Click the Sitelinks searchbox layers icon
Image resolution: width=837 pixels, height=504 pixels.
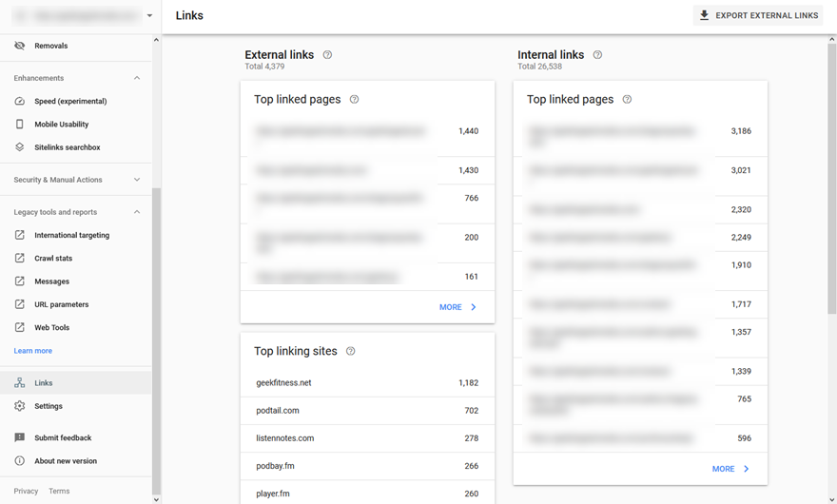(x=20, y=146)
